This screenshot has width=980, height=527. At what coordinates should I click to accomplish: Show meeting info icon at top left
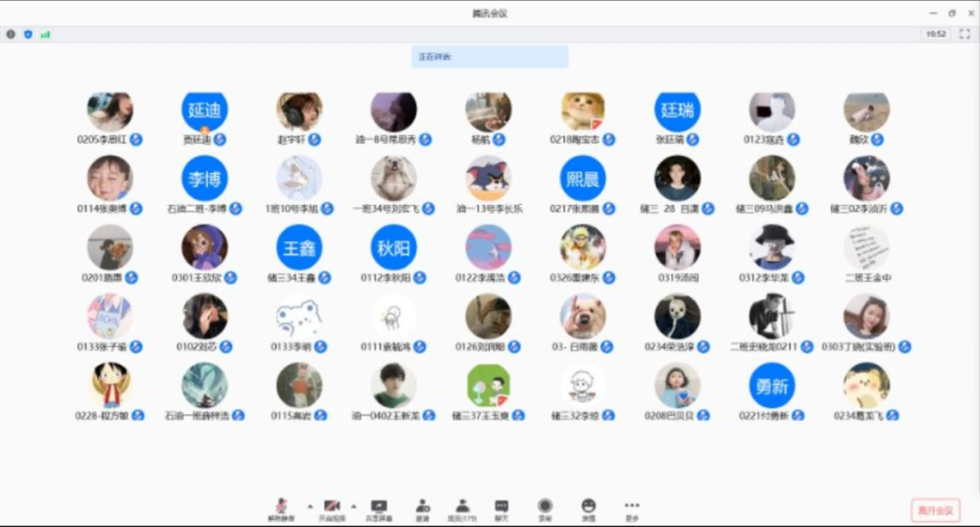coord(11,34)
